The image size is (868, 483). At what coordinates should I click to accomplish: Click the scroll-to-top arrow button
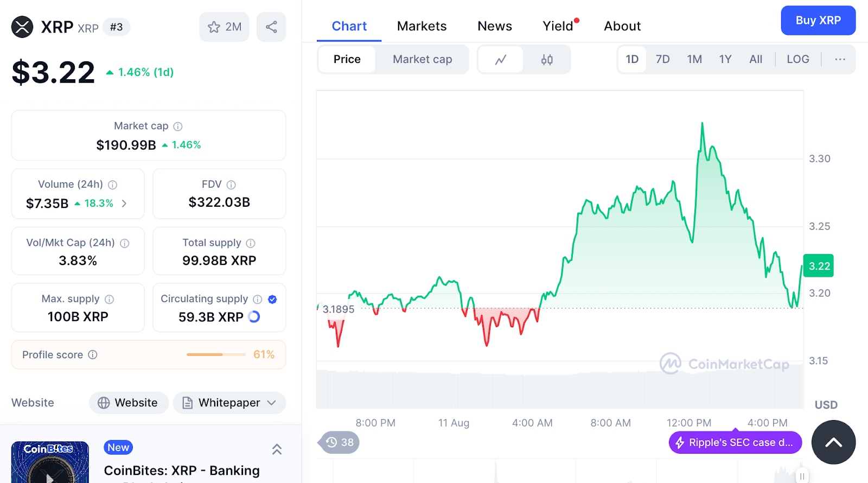[833, 442]
